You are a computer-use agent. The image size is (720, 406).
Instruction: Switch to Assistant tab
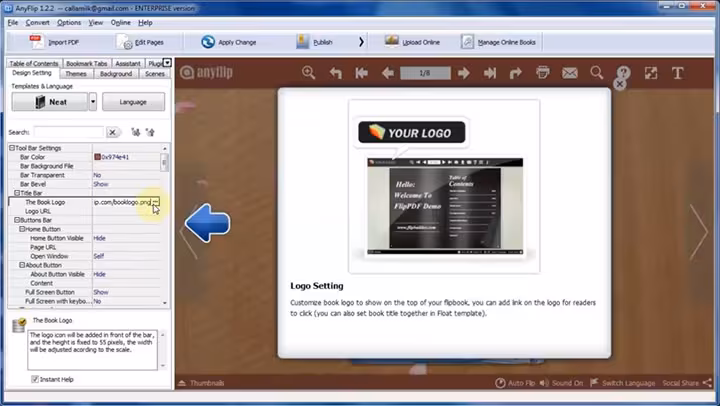(x=128, y=63)
